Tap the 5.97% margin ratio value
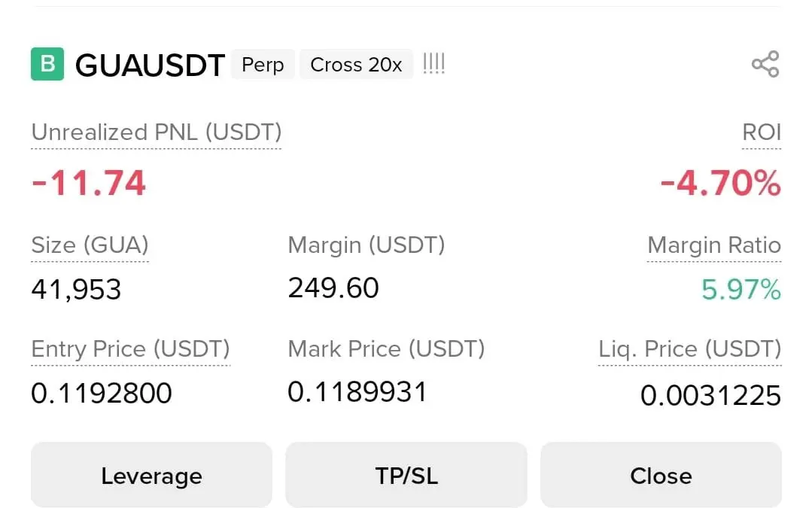The width and height of the screenshot is (812, 508). [x=741, y=290]
